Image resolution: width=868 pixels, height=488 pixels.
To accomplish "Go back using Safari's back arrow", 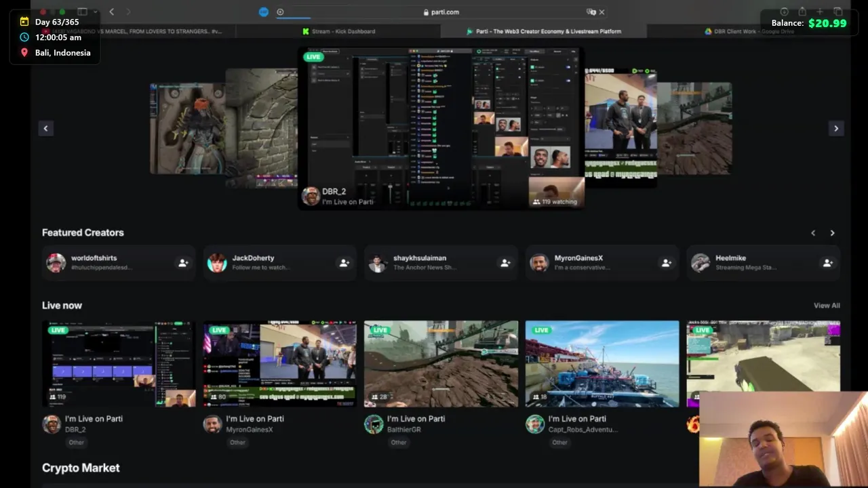I will (112, 12).
